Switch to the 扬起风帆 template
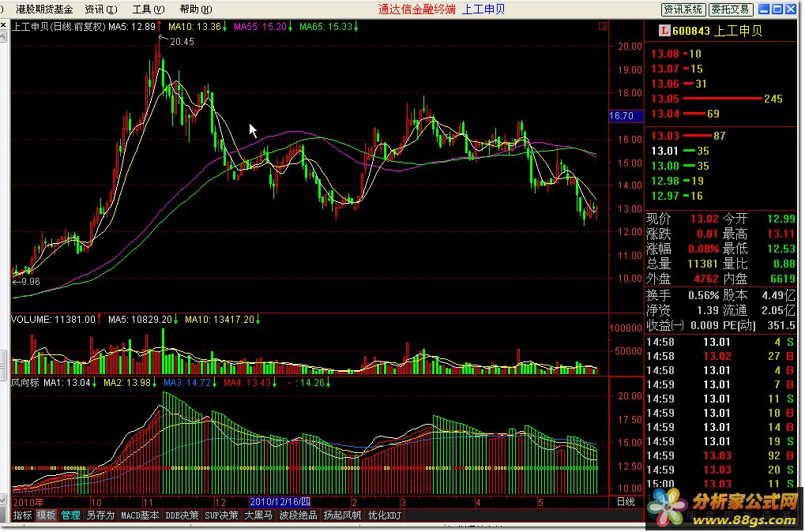 (x=342, y=515)
